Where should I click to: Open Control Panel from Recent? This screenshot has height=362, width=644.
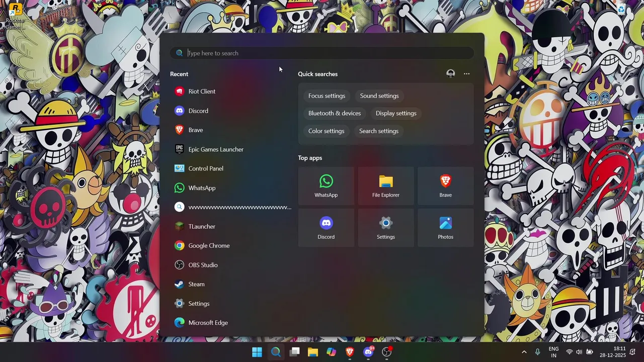(230, 168)
